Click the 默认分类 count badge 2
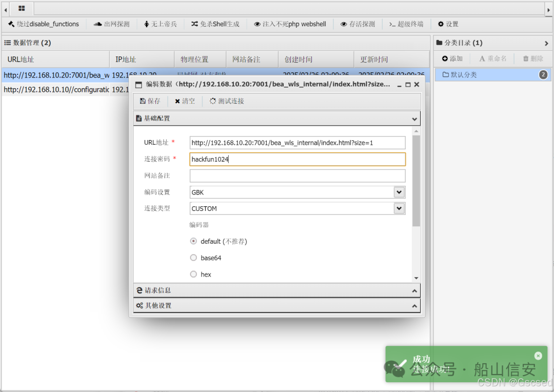The height and width of the screenshot is (392, 554). pyautogui.click(x=543, y=74)
